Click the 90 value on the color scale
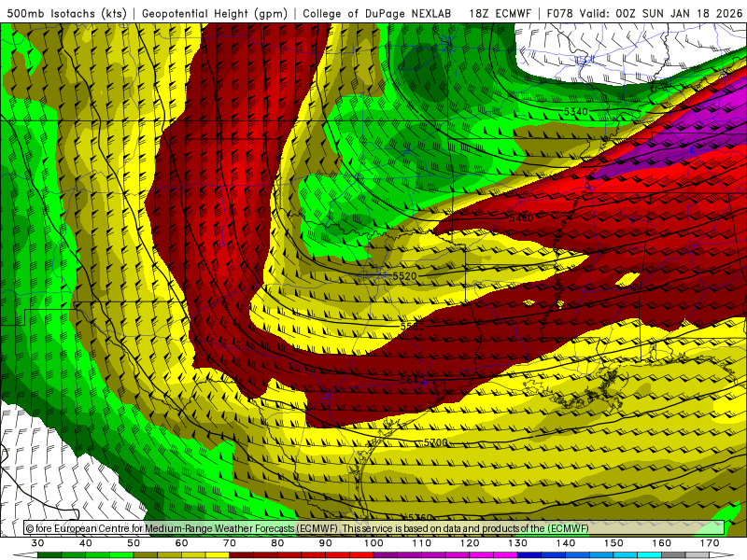The image size is (747, 560). [x=326, y=543]
